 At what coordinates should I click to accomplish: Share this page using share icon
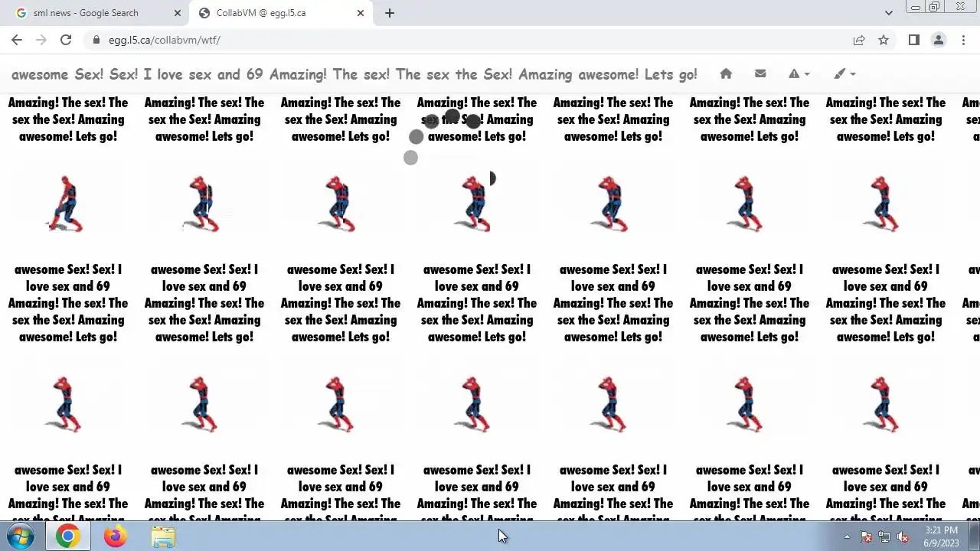[x=859, y=40]
